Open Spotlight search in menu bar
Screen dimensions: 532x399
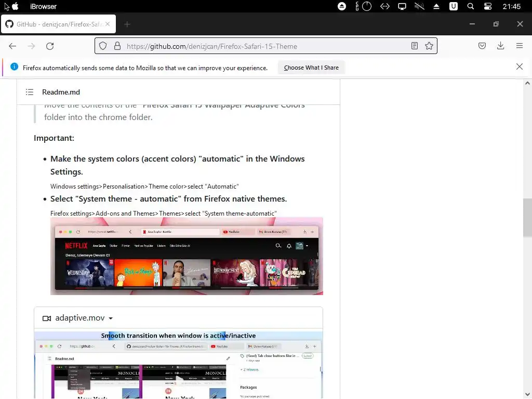coord(470,6)
